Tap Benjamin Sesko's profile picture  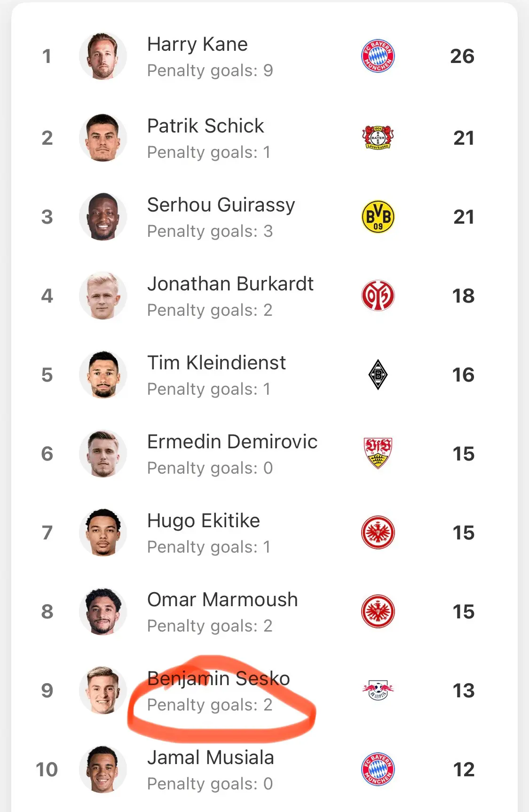103,690
